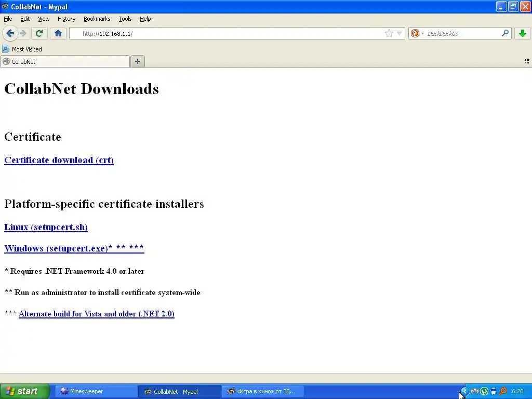Open the Help menu

(x=145, y=19)
